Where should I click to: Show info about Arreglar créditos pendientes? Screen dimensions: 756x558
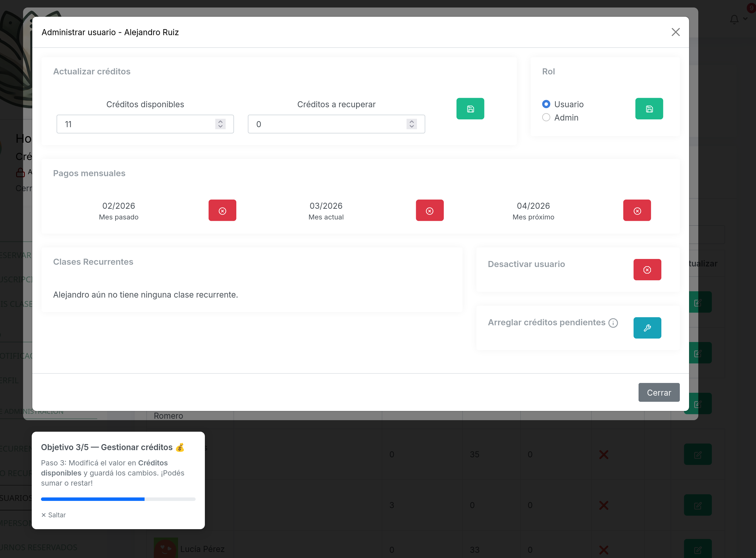coord(613,323)
